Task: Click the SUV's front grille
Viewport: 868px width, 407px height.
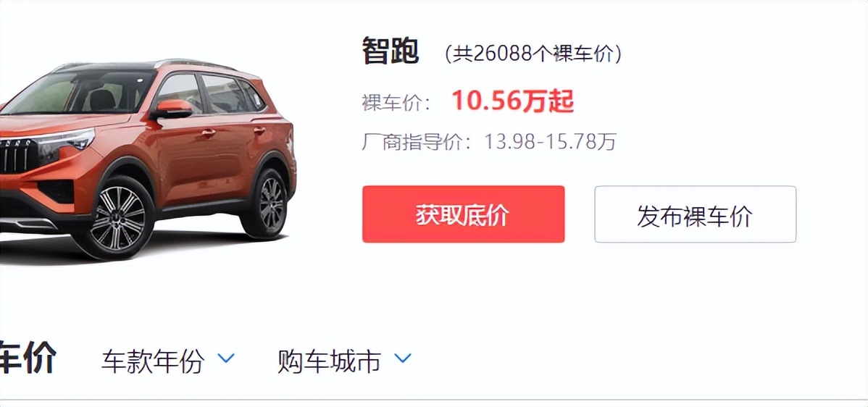Action: pos(17,155)
